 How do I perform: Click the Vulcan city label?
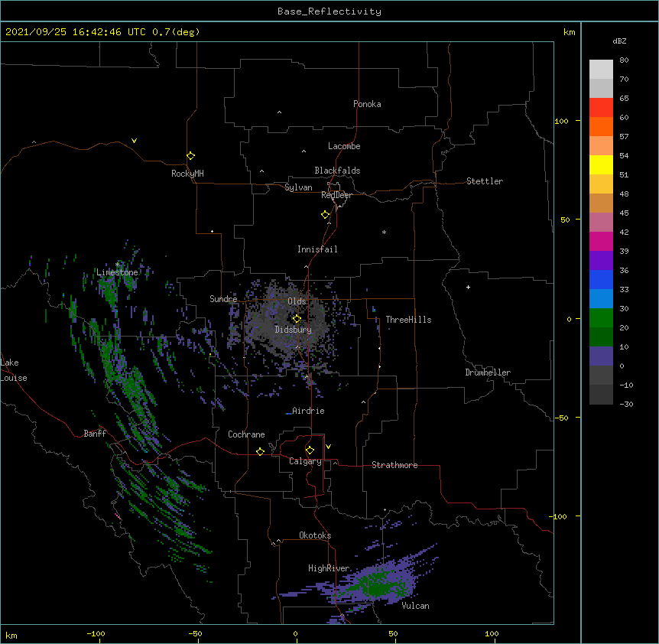415,606
